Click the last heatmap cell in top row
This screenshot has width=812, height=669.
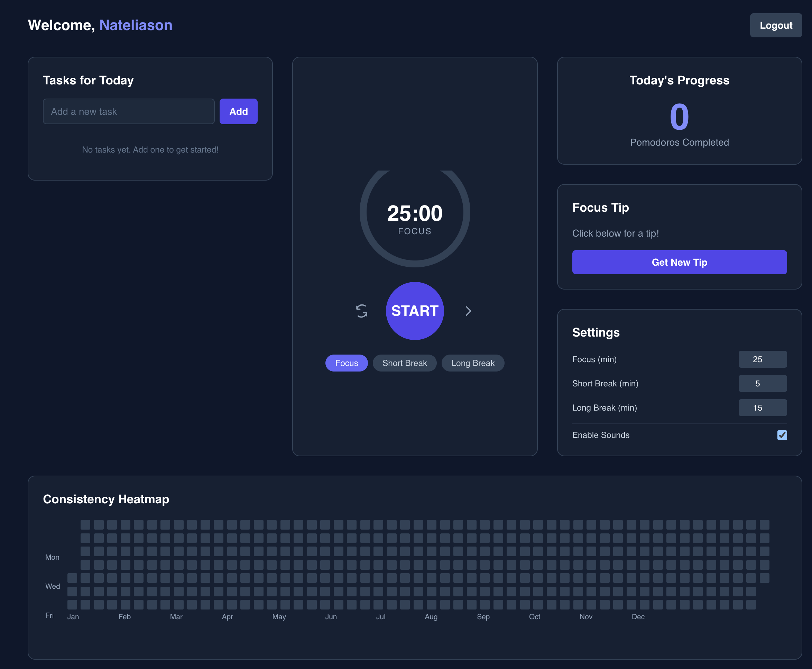pyautogui.click(x=764, y=524)
